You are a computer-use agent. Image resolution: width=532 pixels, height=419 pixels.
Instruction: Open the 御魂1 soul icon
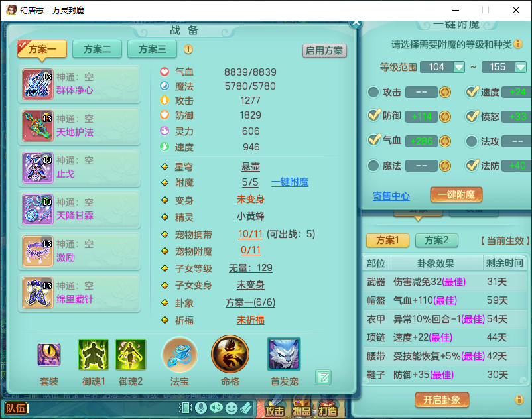pyautogui.click(x=94, y=355)
